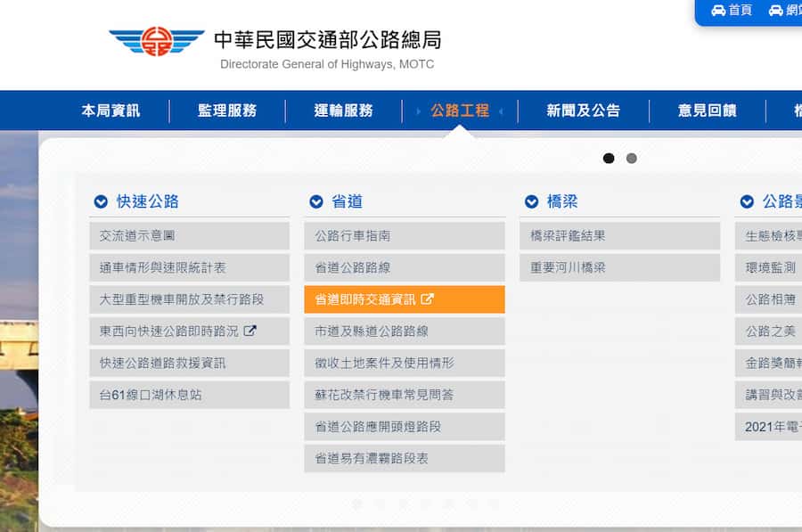Image resolution: width=802 pixels, height=532 pixels.
Task: Go to 首頁 home link
Action: click(732, 10)
